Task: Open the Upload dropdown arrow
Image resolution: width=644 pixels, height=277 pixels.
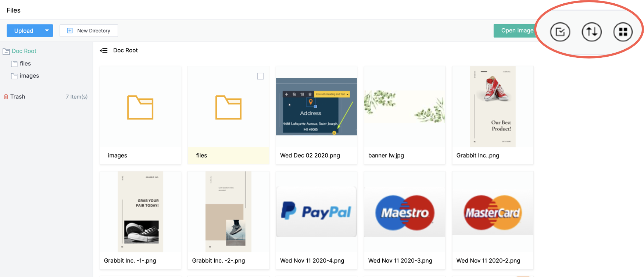Action: pyautogui.click(x=47, y=31)
